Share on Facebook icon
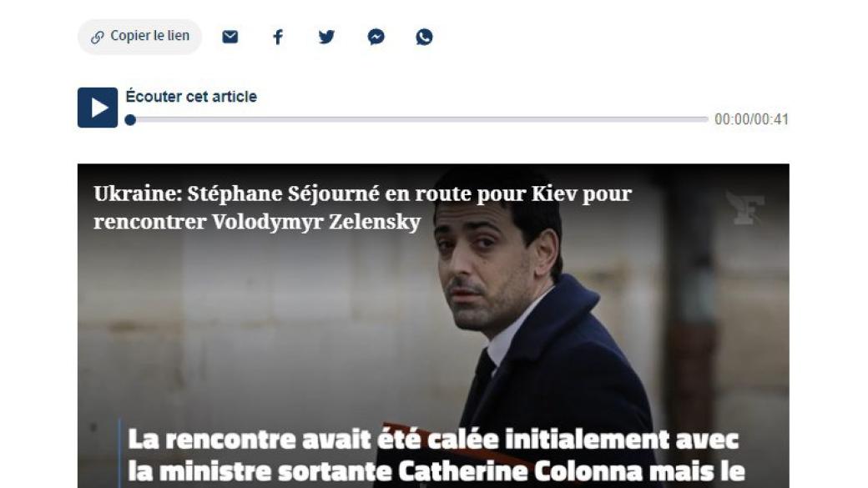Viewport: 868px width, 488px height. pyautogui.click(x=278, y=37)
